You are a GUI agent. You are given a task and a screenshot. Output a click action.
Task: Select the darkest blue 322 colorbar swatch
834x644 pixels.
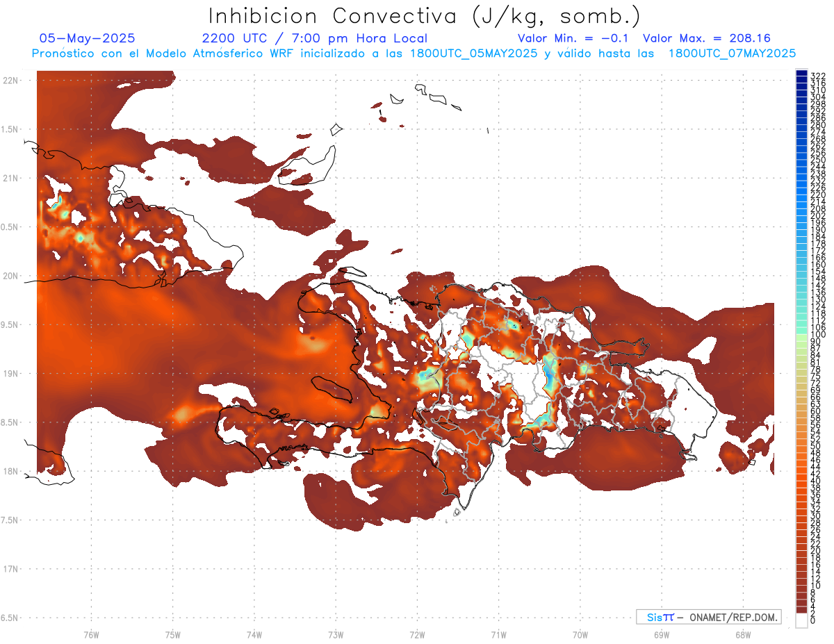802,74
